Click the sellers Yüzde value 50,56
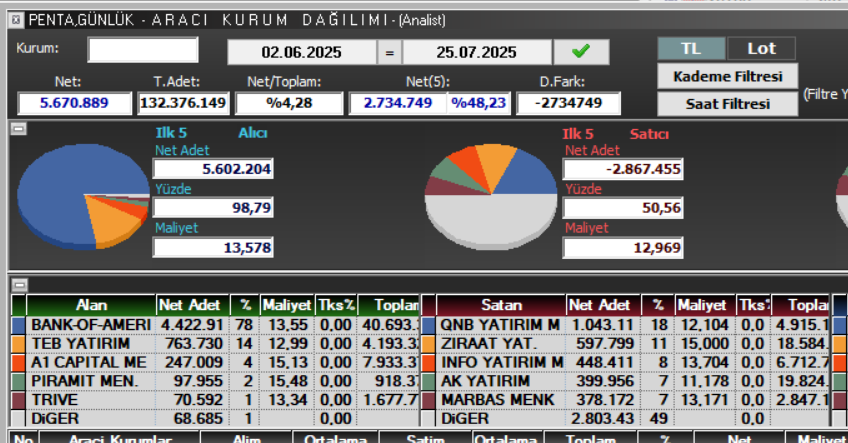Screen dimensions: 848x443 [623, 208]
